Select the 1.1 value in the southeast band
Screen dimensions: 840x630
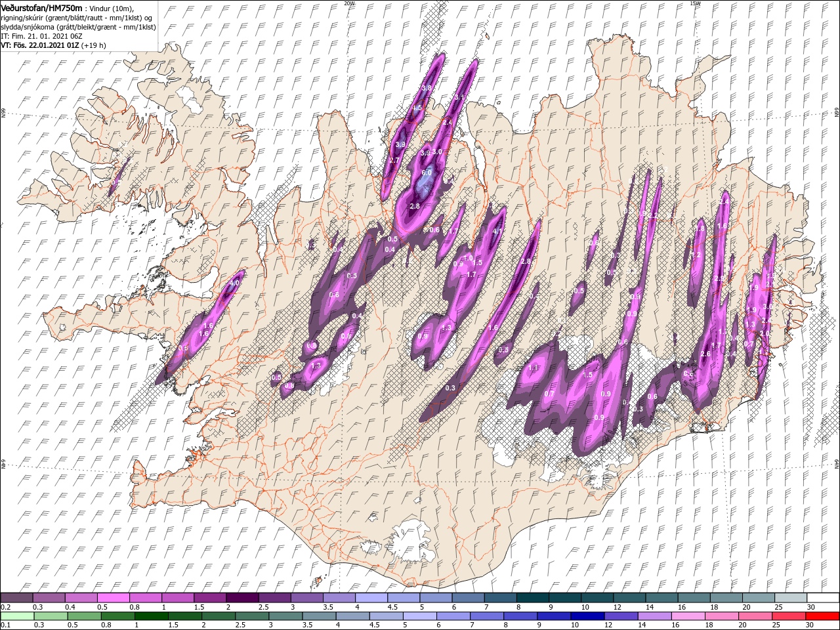point(533,368)
